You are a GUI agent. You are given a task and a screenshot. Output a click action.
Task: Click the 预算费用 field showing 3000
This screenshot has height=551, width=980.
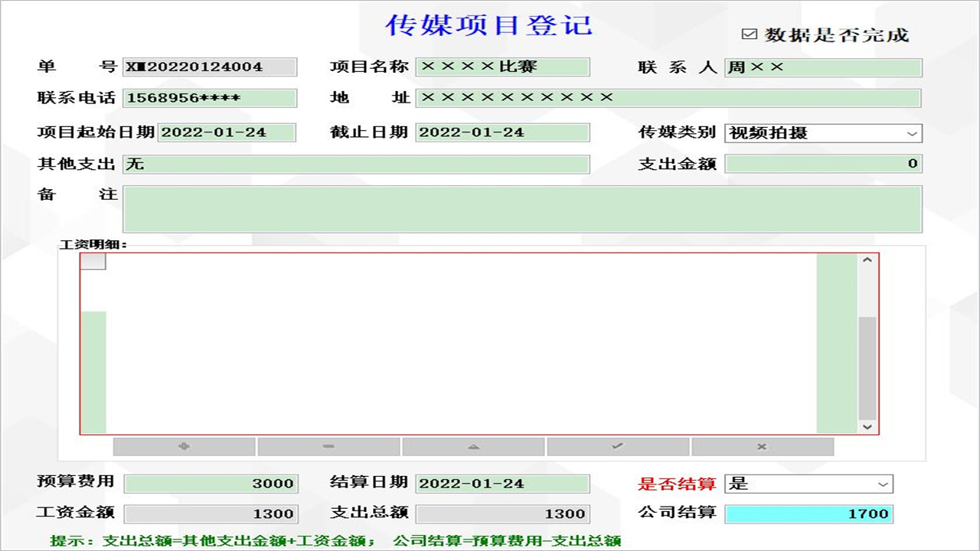point(211,484)
